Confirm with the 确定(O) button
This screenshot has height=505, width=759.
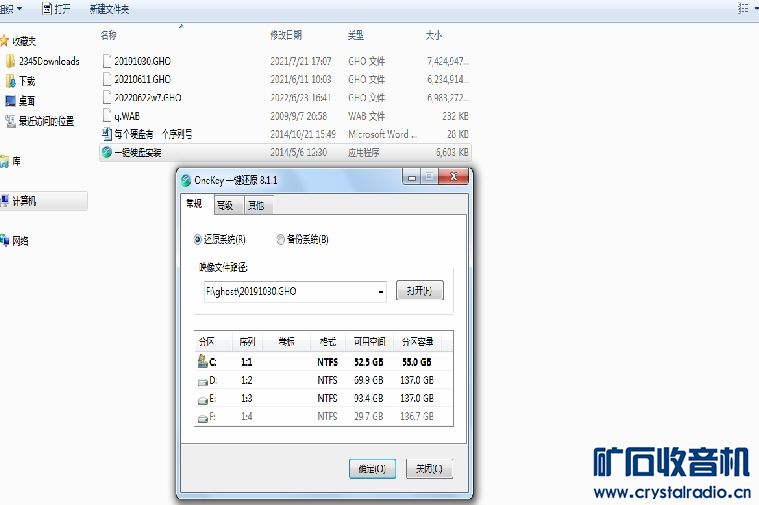(x=372, y=469)
